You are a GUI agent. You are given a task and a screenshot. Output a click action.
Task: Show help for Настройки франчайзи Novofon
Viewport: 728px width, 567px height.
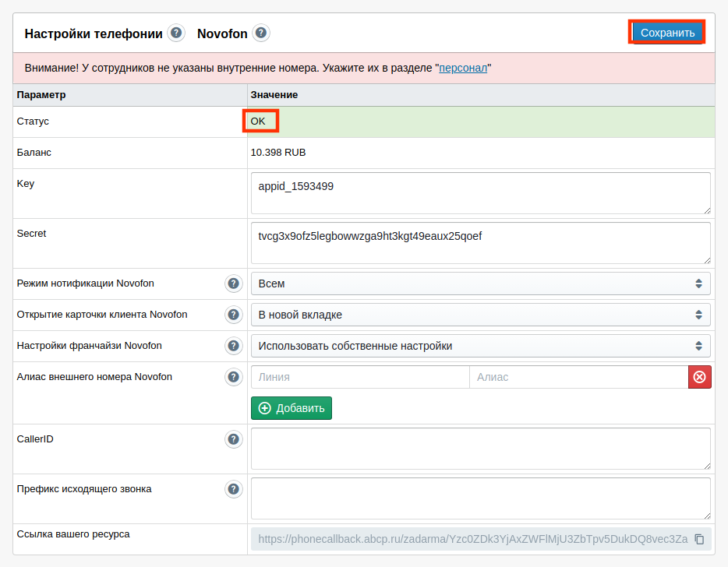tap(234, 346)
